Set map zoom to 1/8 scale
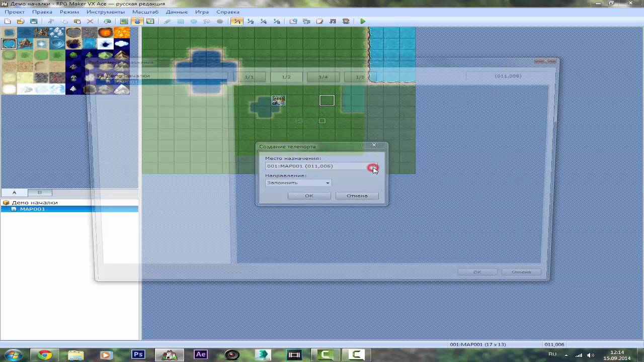The width and height of the screenshot is (644, 362). [277, 21]
